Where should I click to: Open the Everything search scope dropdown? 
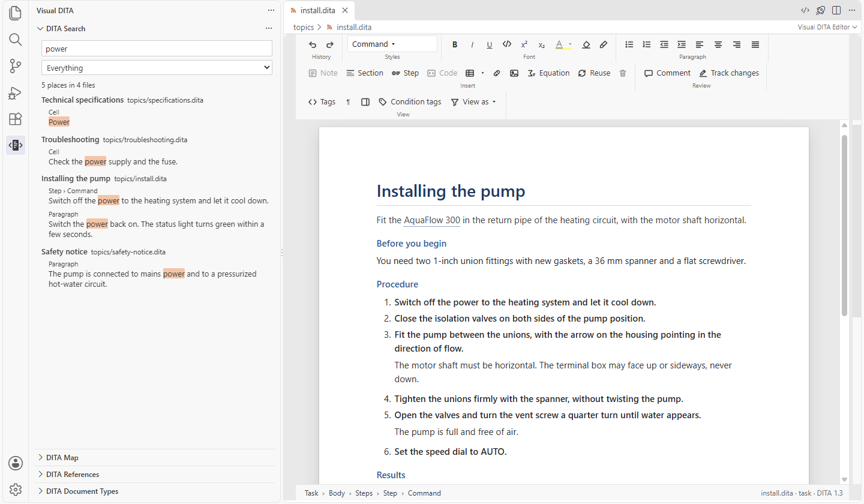(157, 68)
